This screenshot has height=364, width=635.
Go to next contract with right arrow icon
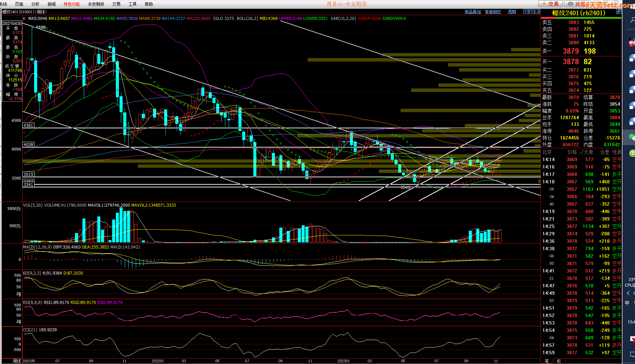point(531,11)
